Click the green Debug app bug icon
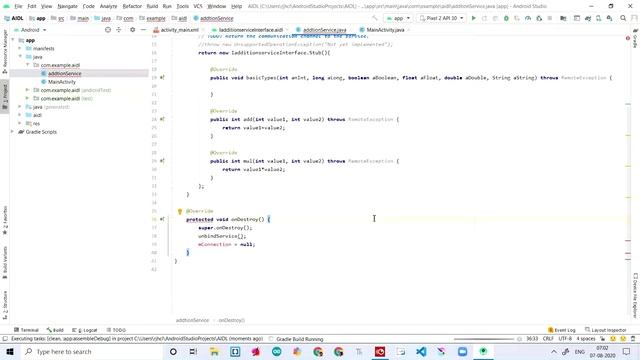 506,18
